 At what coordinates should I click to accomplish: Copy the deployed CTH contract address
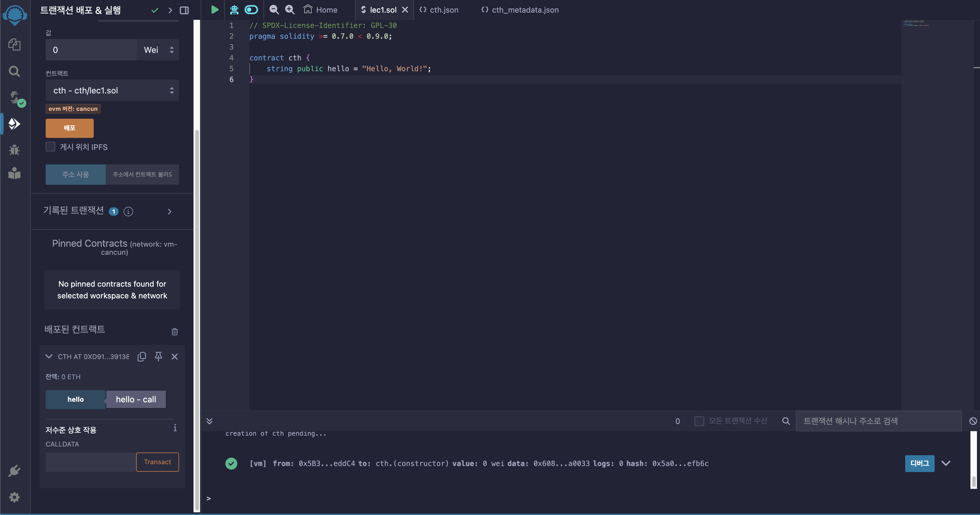click(142, 356)
